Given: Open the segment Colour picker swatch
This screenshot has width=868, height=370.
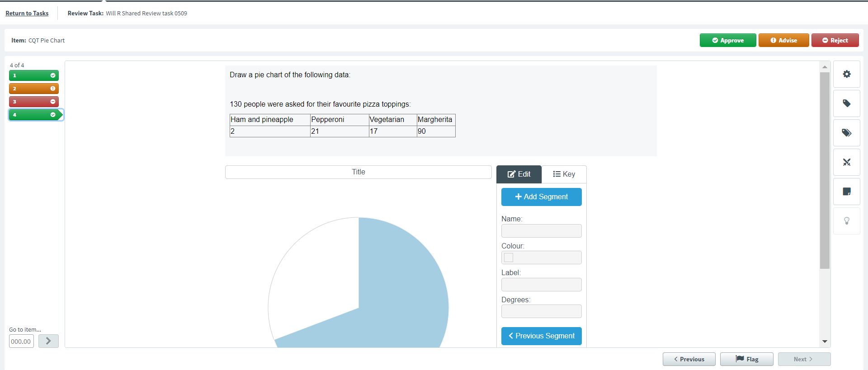Looking at the screenshot, I should click(509, 258).
